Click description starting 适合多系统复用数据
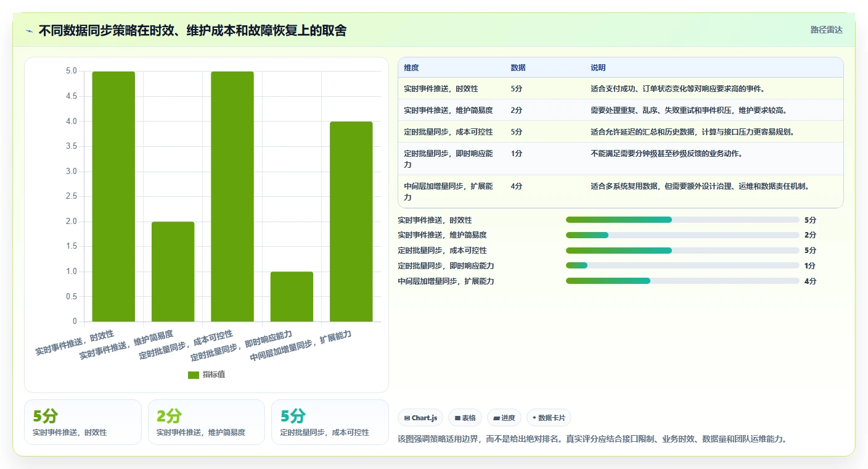The height and width of the screenshot is (469, 868). tap(700, 186)
